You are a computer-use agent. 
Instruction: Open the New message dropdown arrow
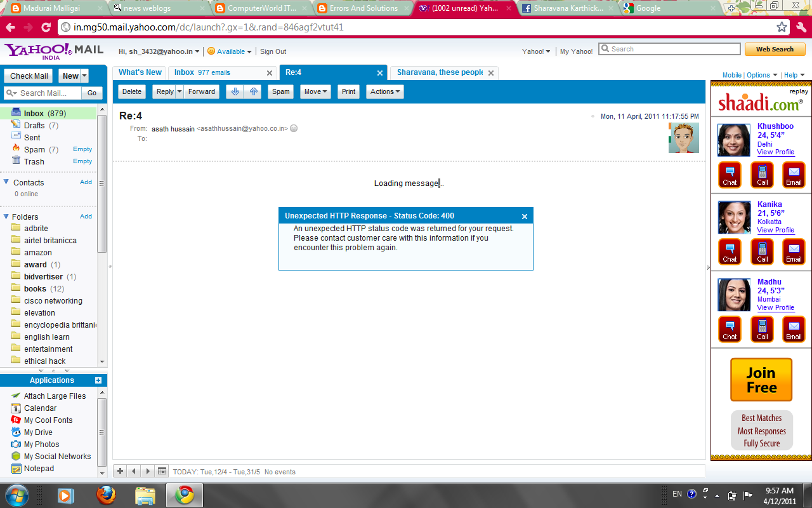coord(84,76)
